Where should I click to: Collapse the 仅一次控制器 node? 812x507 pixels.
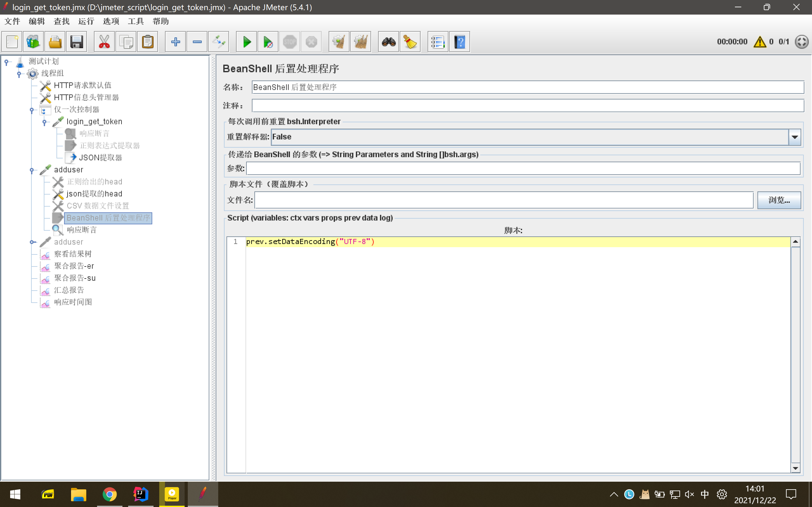pyautogui.click(x=32, y=110)
